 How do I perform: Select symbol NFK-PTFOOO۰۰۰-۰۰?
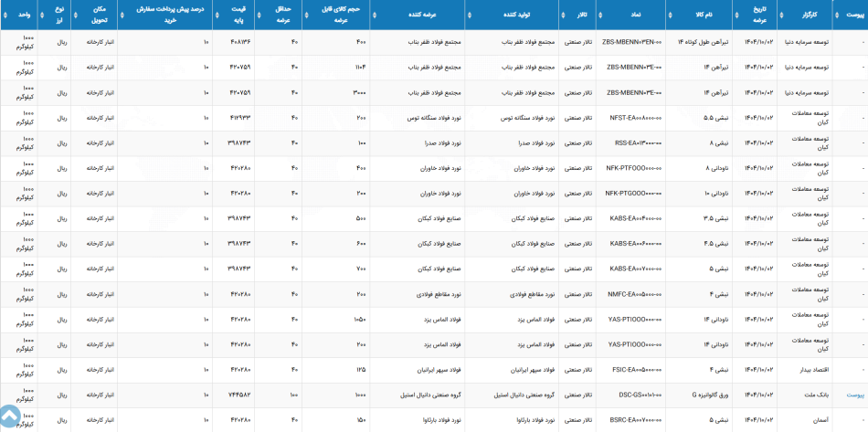coord(633,168)
